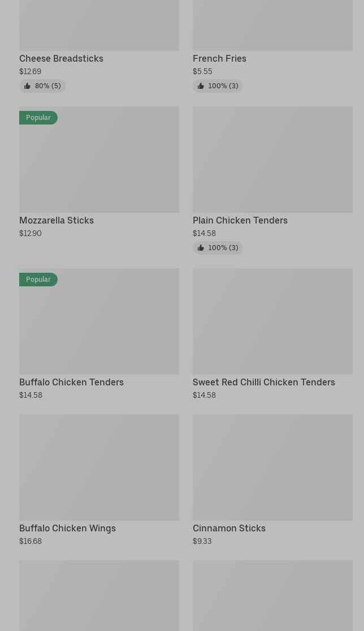Open the Cinnamon Sticks item photo
Screen dimensions: 364x631
click(272, 467)
